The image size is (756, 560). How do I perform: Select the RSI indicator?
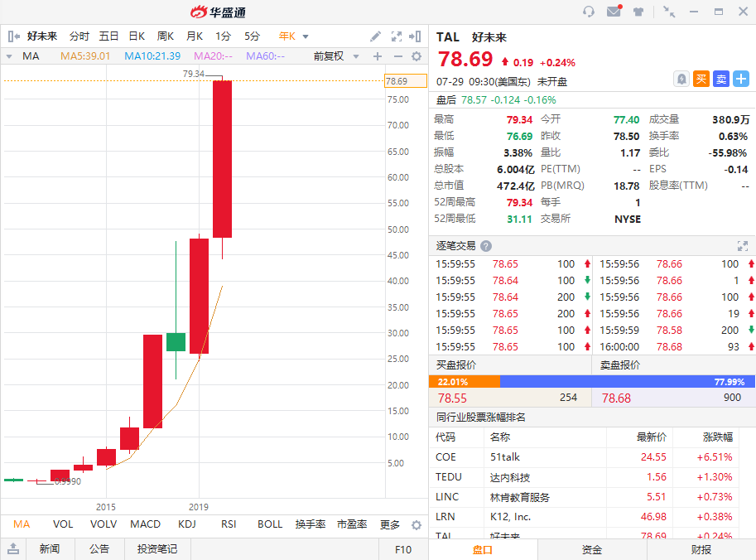229,524
